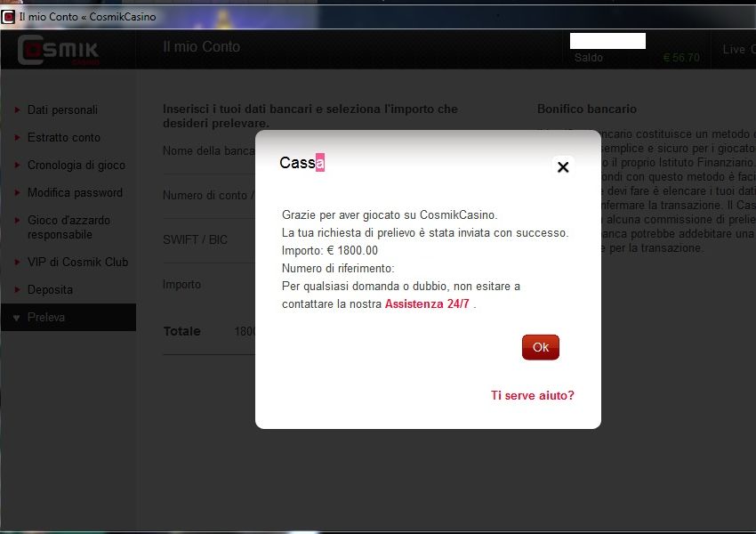Click the 'Ti serve aiuto?' link
This screenshot has height=534, width=756.
[x=532, y=395]
